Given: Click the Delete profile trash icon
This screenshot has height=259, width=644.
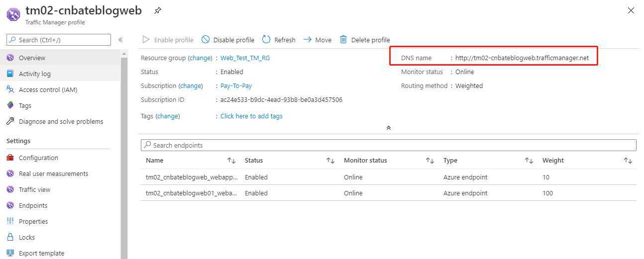Looking at the screenshot, I should coord(343,39).
